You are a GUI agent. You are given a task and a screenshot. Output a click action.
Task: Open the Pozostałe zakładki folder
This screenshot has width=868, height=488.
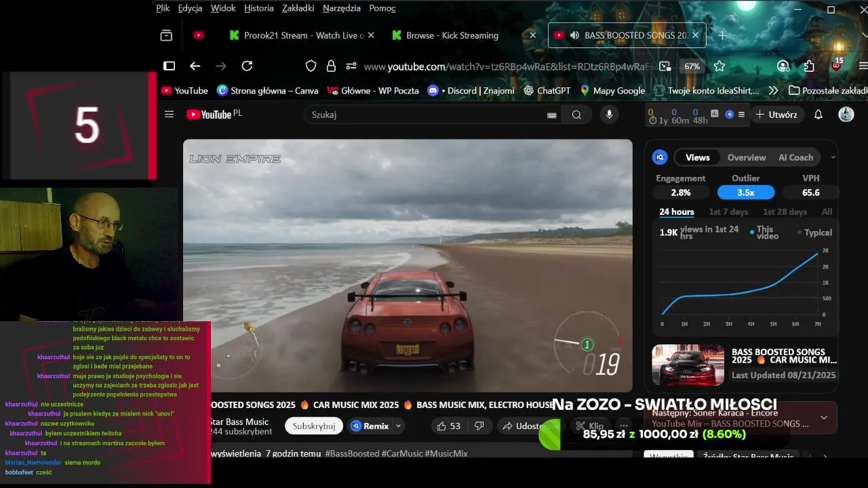829,90
